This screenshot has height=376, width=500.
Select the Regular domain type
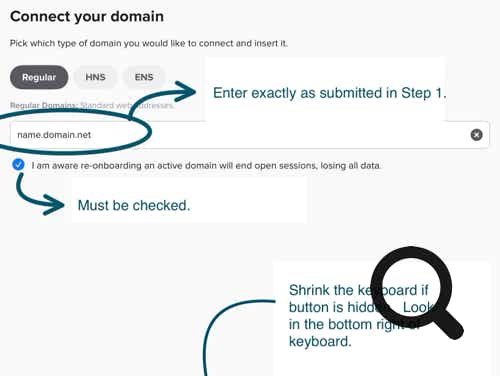pos(39,77)
